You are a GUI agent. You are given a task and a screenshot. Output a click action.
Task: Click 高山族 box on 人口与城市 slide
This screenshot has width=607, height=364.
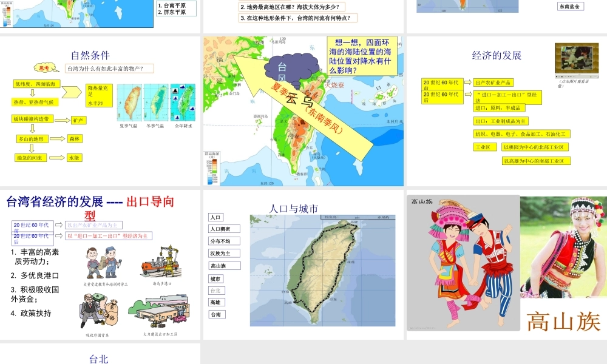[x=224, y=266]
